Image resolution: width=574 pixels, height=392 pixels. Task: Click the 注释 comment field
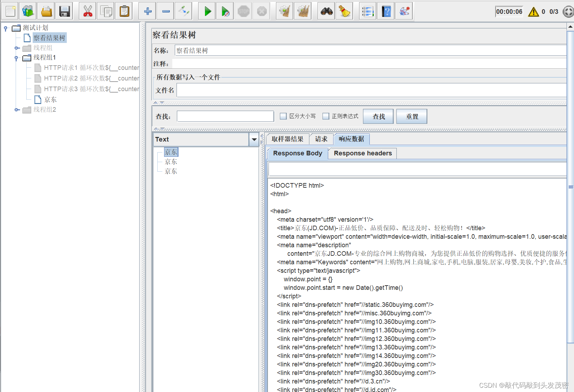pos(369,64)
